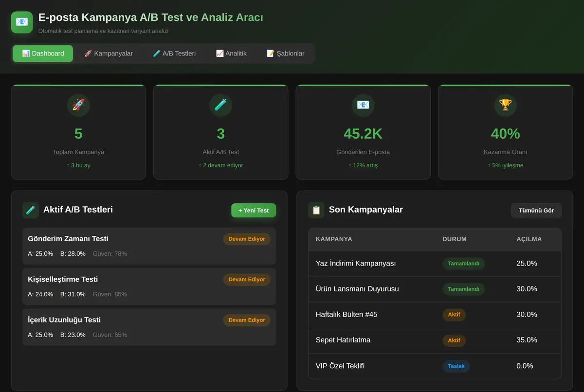Click the 0.0% open rate value

[x=525, y=366]
